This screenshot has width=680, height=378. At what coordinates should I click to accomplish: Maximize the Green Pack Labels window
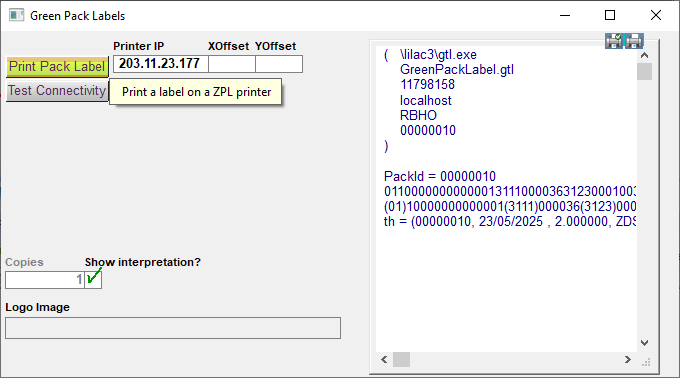(x=610, y=15)
